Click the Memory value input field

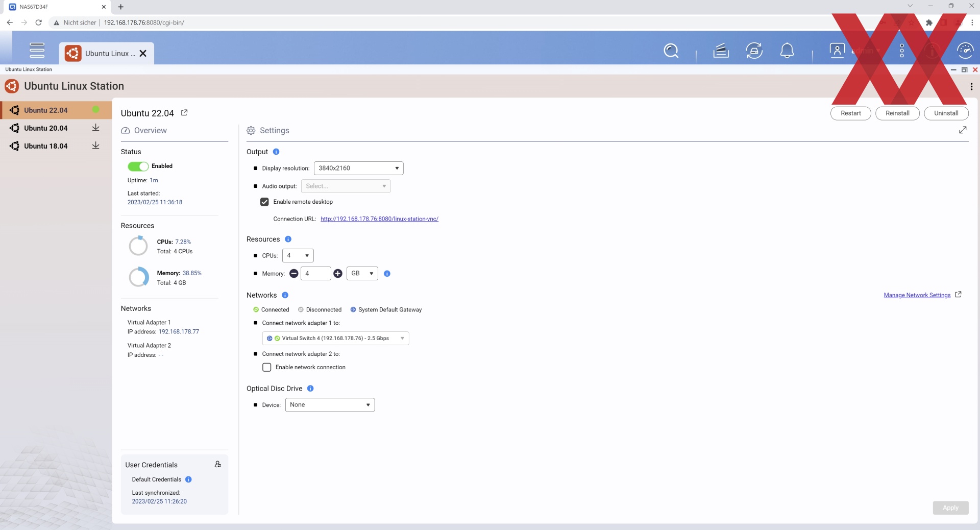pyautogui.click(x=315, y=274)
